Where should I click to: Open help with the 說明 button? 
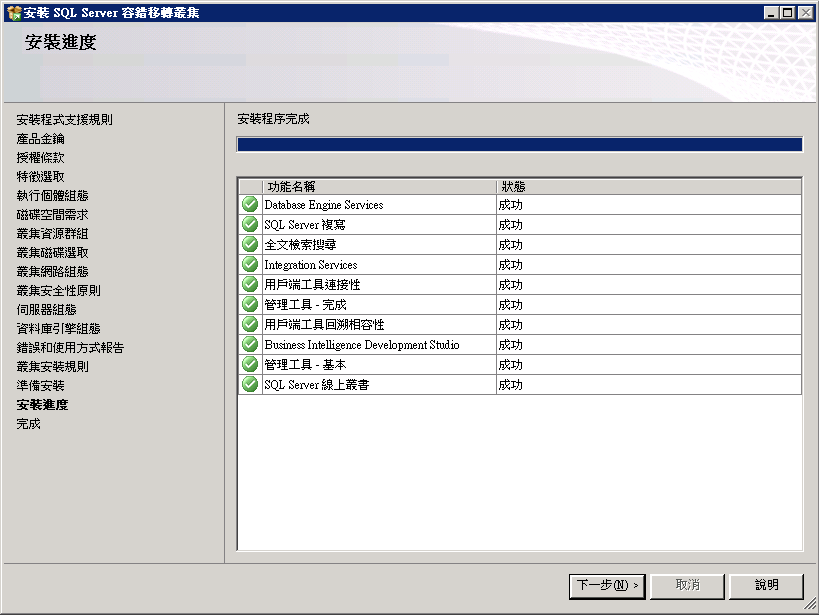tap(766, 585)
